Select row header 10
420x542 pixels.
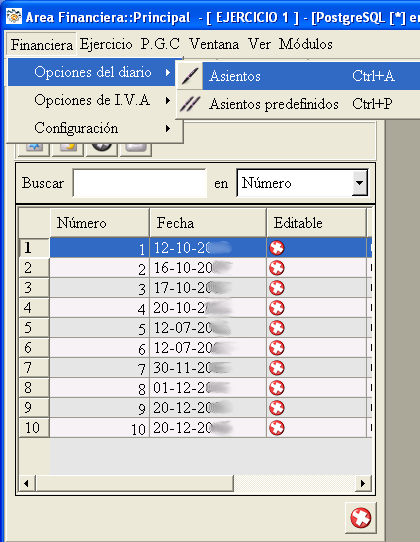pos(34,428)
